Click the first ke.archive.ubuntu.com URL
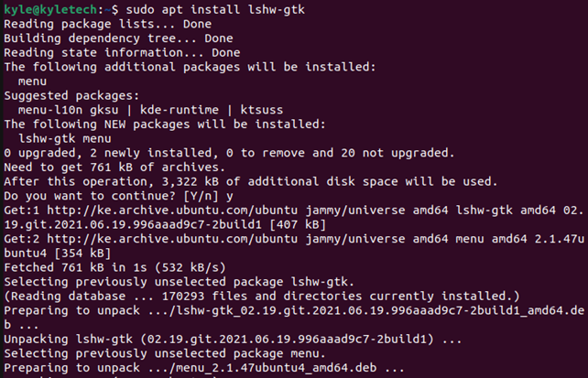Screen dimensions: 588x378 click(172, 211)
